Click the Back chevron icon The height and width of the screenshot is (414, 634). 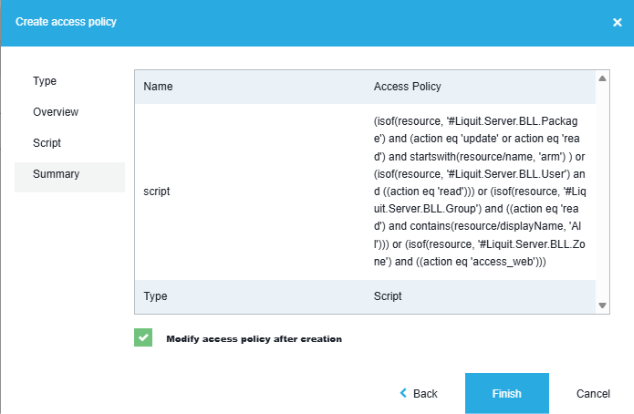pos(403,393)
